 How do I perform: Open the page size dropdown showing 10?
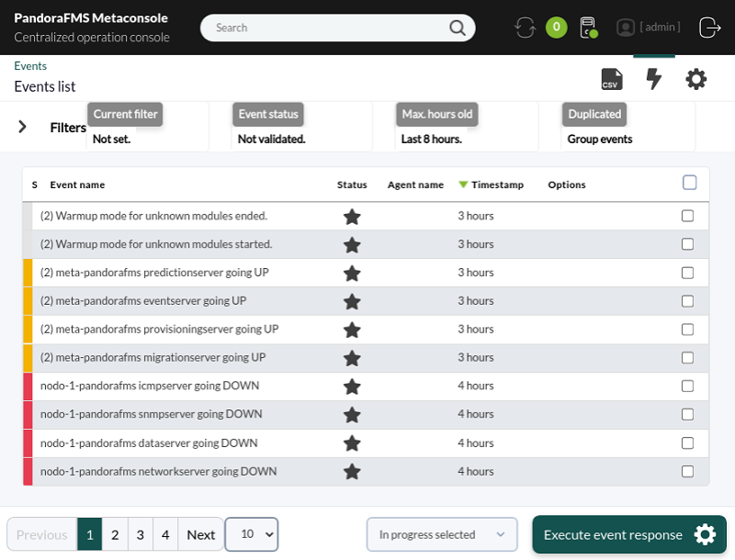tap(252, 534)
